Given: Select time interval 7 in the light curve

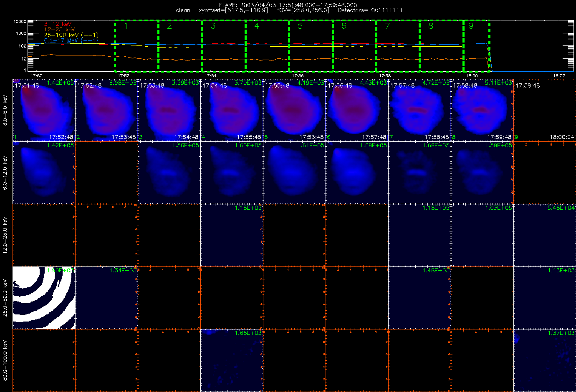Looking at the screenshot, I should pos(398,46).
